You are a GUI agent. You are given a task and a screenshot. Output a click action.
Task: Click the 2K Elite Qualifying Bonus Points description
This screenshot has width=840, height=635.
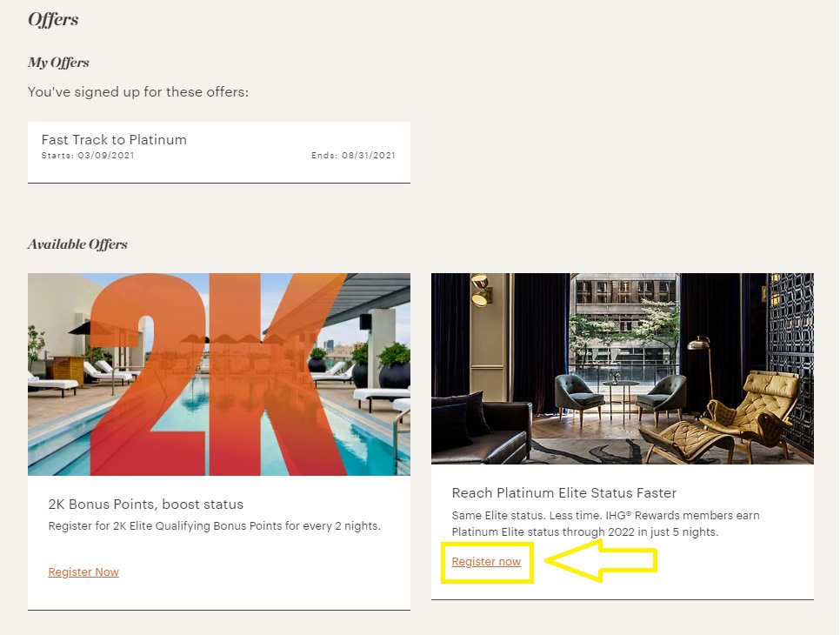pos(215,525)
